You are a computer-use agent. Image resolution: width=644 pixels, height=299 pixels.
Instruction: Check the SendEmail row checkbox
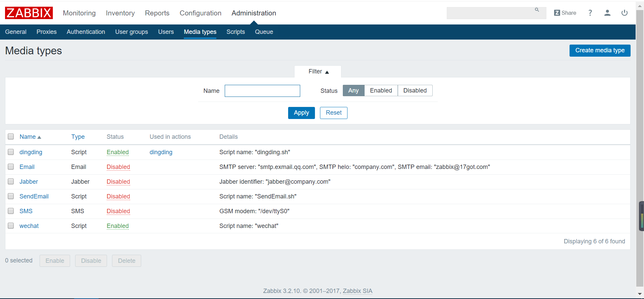point(11,196)
